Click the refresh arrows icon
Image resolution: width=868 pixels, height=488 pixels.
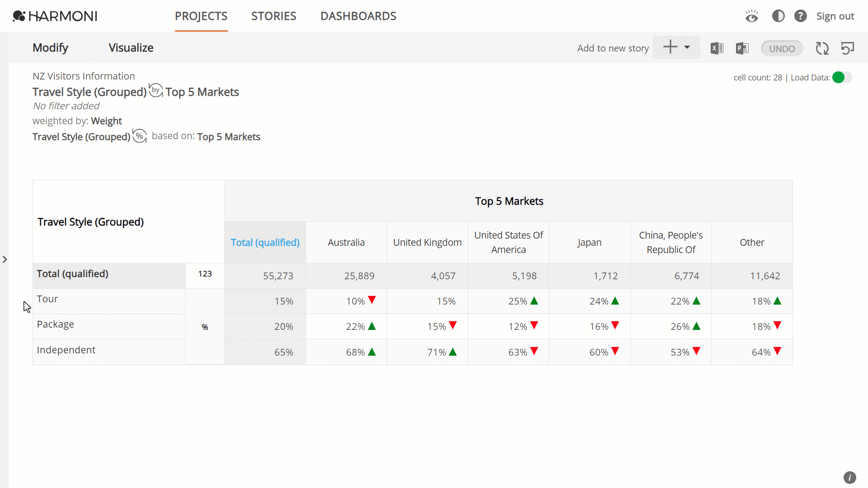[x=822, y=48]
